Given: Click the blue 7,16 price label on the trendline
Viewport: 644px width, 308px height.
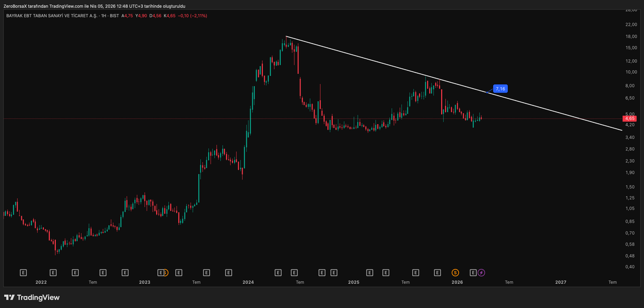Looking at the screenshot, I should [x=500, y=88].
